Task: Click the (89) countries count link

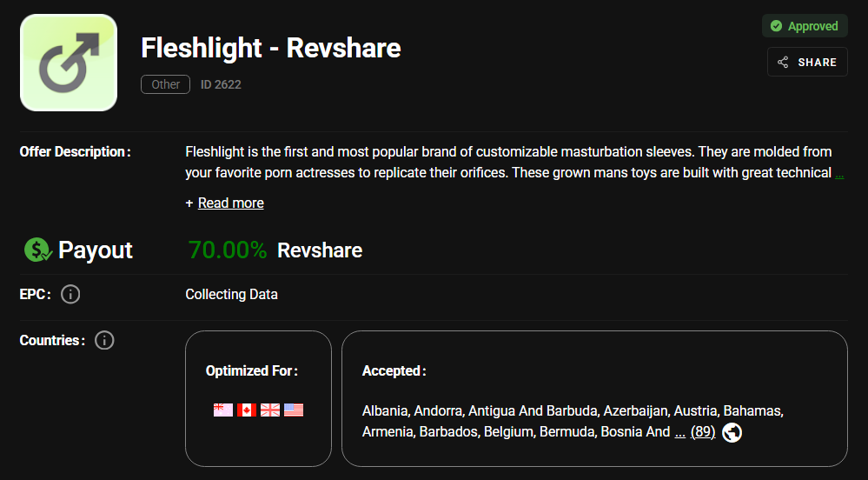Action: [703, 432]
